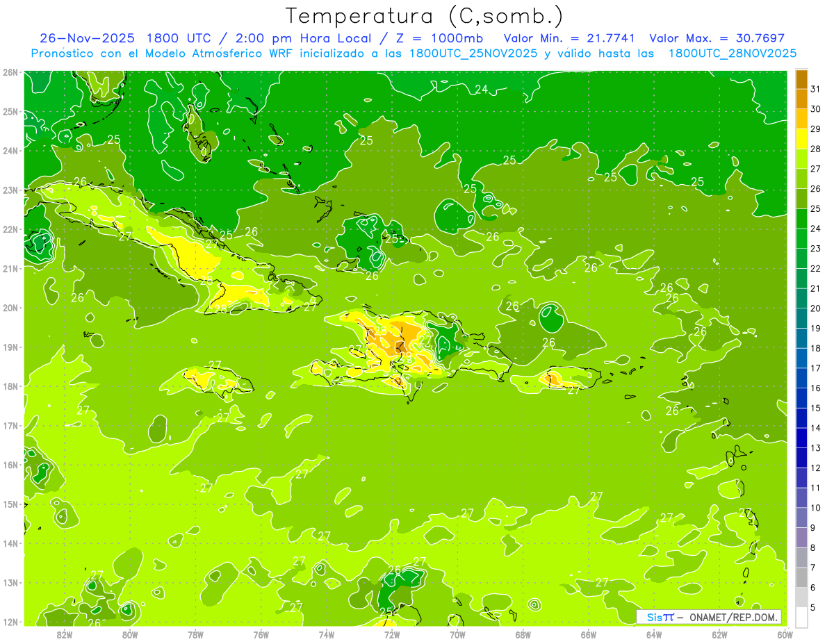
Task: Click the 26N latitude axis label
Action: pos(10,72)
